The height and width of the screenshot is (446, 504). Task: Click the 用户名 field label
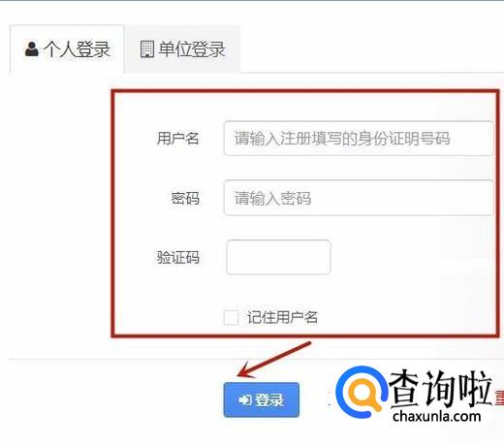coord(177,139)
